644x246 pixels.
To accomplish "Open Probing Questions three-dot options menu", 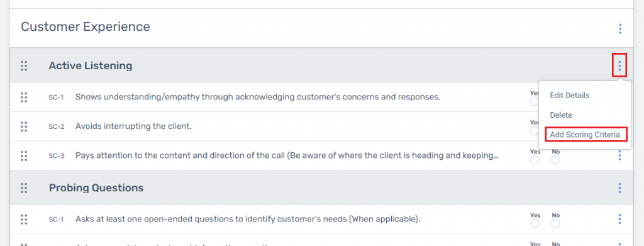I will click(619, 188).
